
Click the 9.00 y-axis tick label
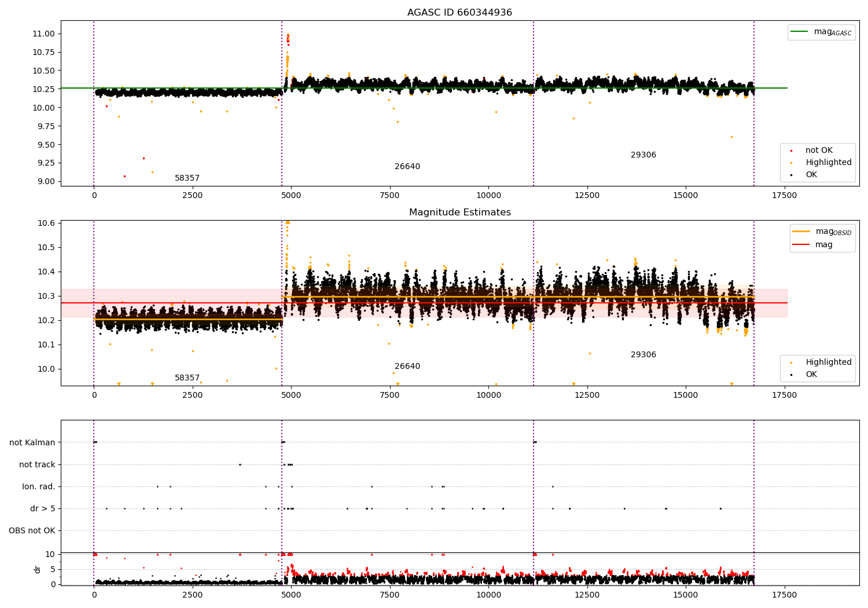click(x=46, y=181)
